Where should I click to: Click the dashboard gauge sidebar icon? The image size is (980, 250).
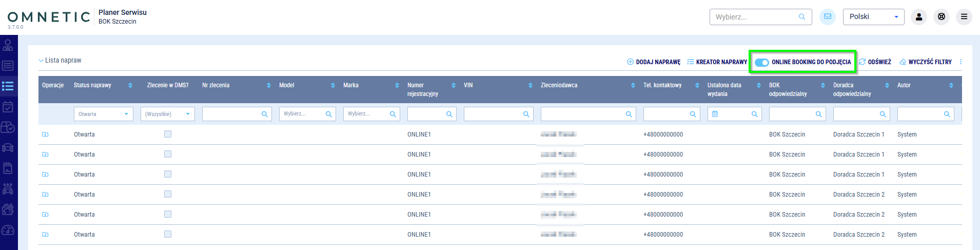coord(8,230)
